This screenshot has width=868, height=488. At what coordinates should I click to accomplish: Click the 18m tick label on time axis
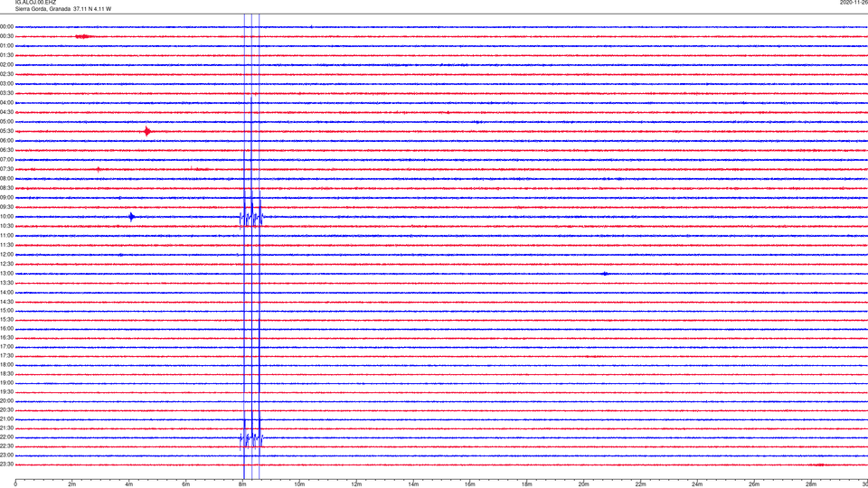[527, 484]
